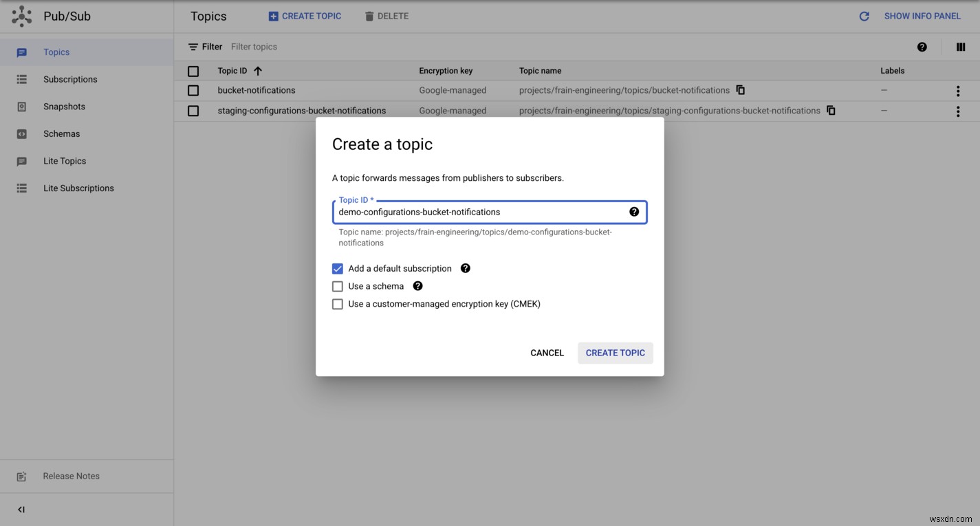Copy the bucket-notifications topic name
980x526 pixels.
[x=740, y=90]
